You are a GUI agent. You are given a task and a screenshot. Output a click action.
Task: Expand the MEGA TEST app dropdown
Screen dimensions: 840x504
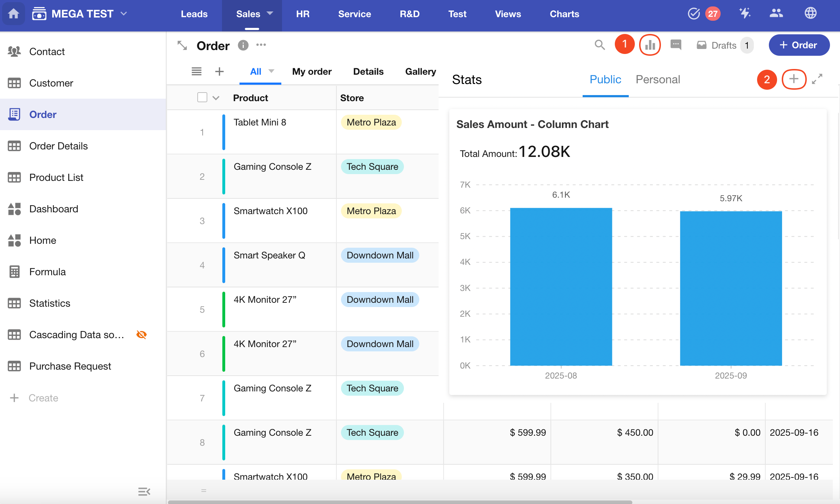coord(124,14)
